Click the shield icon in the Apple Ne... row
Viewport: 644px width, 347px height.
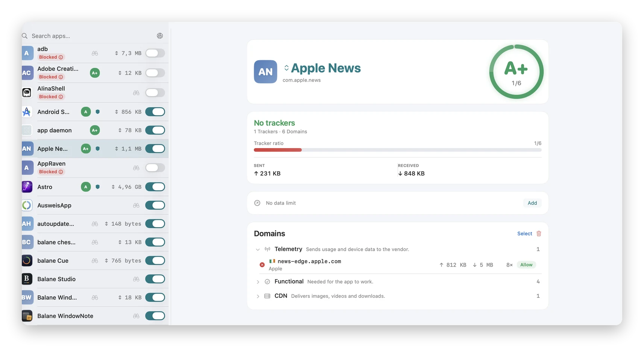(98, 148)
